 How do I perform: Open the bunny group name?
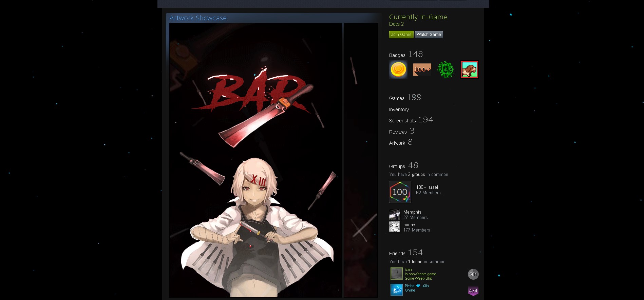[409, 224]
